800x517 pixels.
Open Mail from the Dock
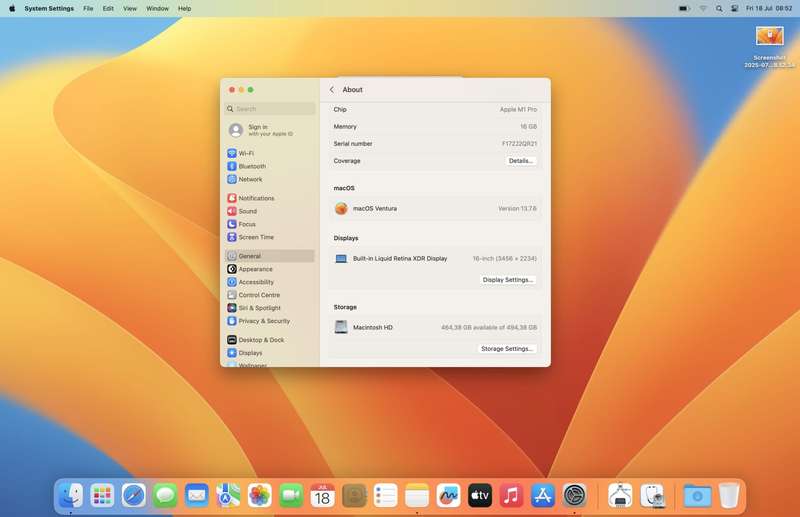(x=196, y=495)
